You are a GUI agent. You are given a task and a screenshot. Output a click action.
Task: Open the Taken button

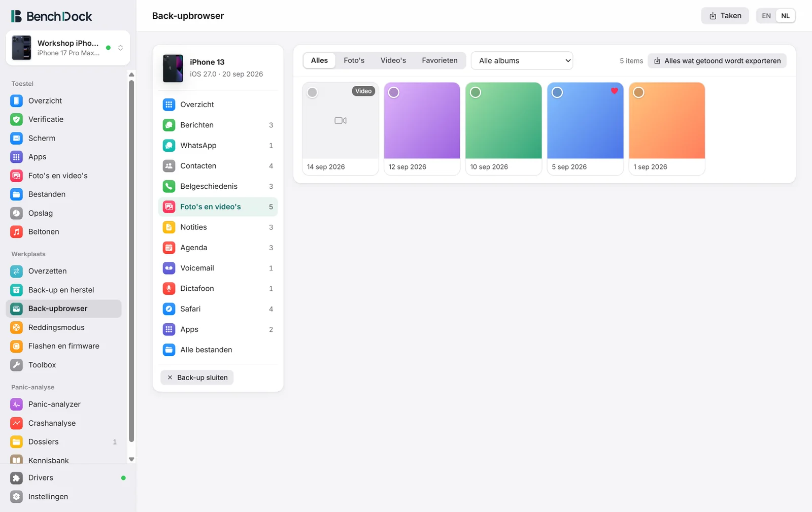click(725, 16)
